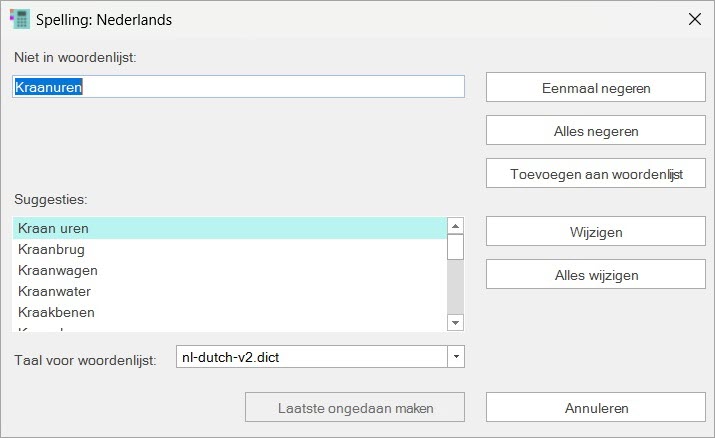This screenshot has width=715, height=438.
Task: Click the Alles wijzigen button
Action: click(x=595, y=275)
